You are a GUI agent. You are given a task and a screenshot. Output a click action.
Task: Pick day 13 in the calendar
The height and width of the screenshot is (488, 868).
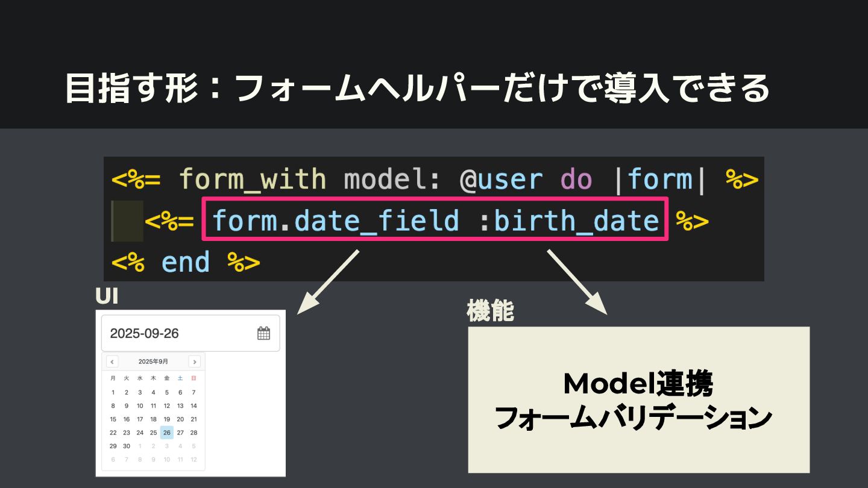coord(180,406)
